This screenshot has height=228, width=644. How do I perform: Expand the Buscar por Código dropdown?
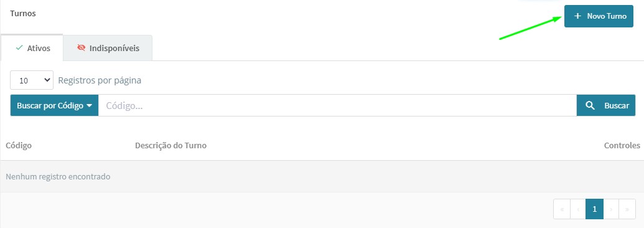click(x=54, y=105)
